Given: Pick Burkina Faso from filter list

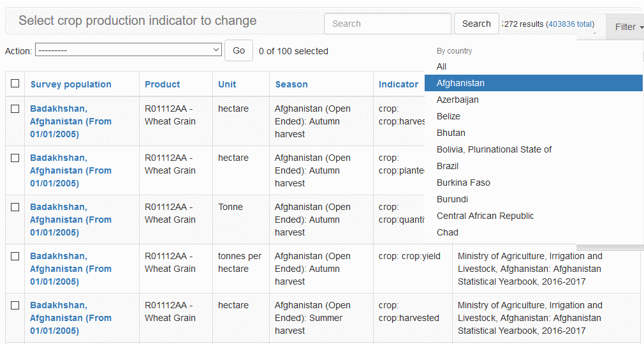Looking at the screenshot, I should (464, 183).
